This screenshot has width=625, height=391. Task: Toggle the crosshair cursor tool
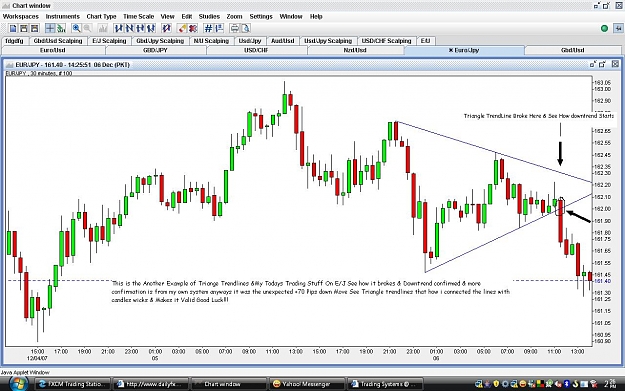50,28
